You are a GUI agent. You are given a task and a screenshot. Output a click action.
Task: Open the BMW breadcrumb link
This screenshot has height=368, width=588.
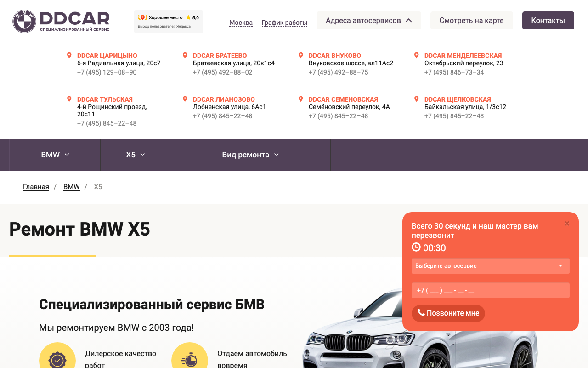(72, 187)
